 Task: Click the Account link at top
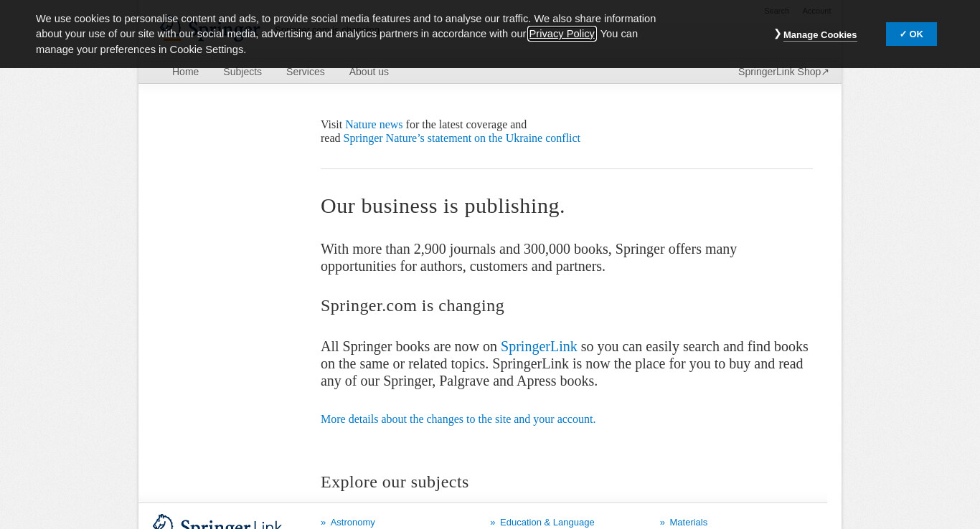pos(816,11)
